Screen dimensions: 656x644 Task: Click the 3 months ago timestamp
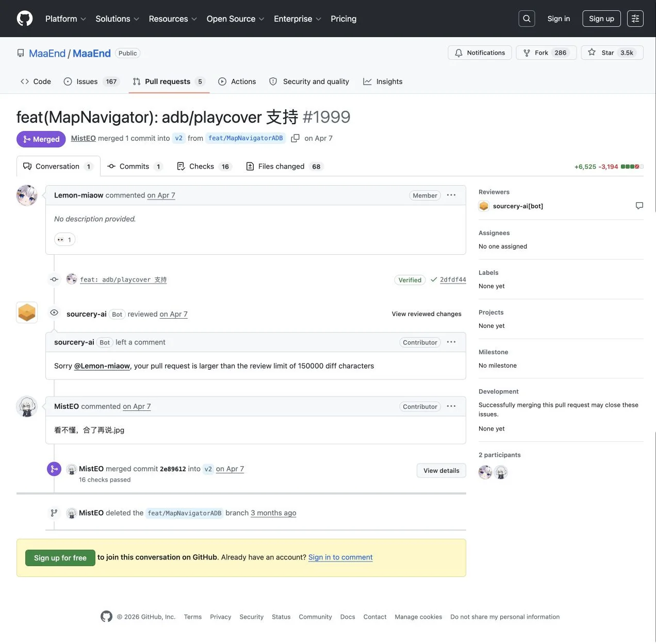(273, 513)
